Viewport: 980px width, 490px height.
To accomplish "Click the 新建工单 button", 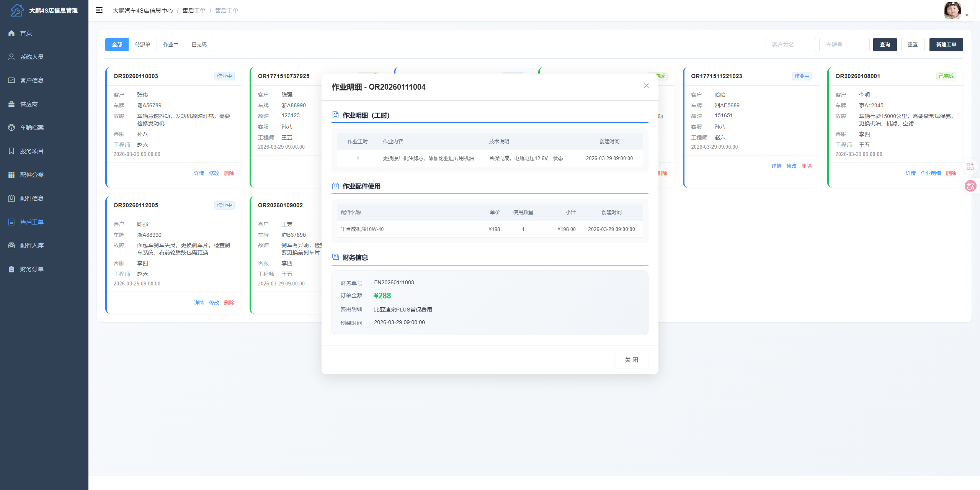I will coord(946,44).
